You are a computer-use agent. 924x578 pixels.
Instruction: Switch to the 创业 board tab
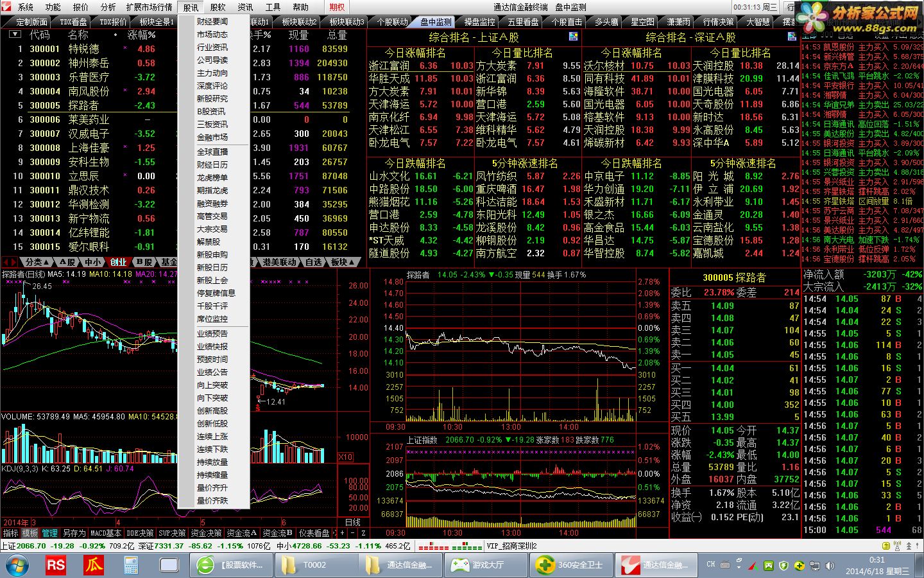point(118,262)
